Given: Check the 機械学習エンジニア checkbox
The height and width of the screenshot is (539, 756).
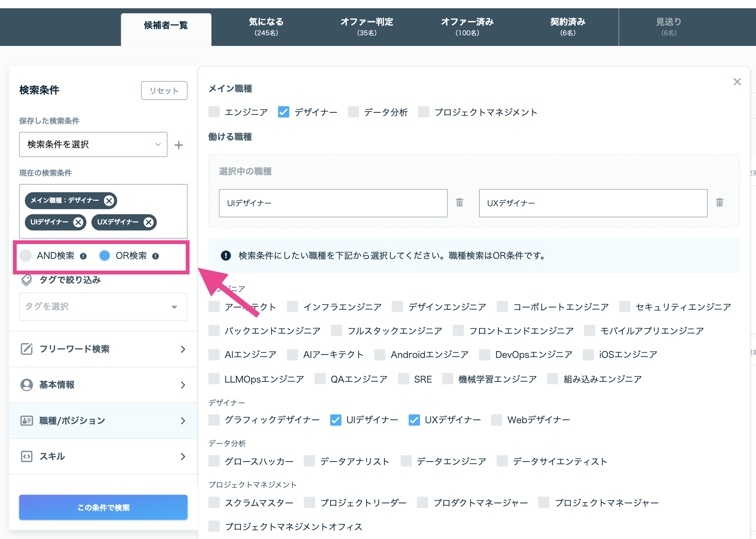Looking at the screenshot, I should (448, 379).
